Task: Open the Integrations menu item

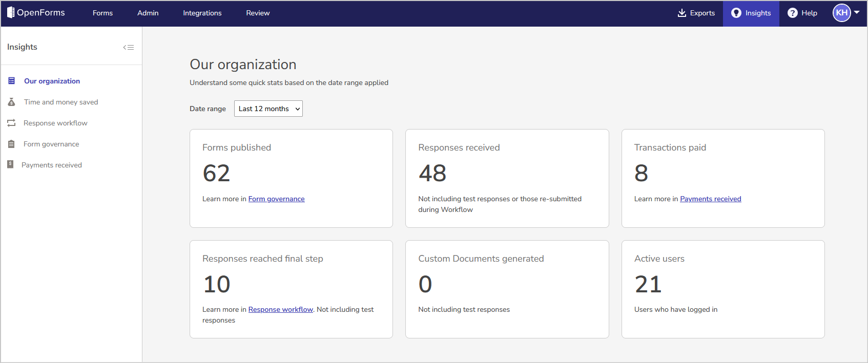Action: click(202, 13)
